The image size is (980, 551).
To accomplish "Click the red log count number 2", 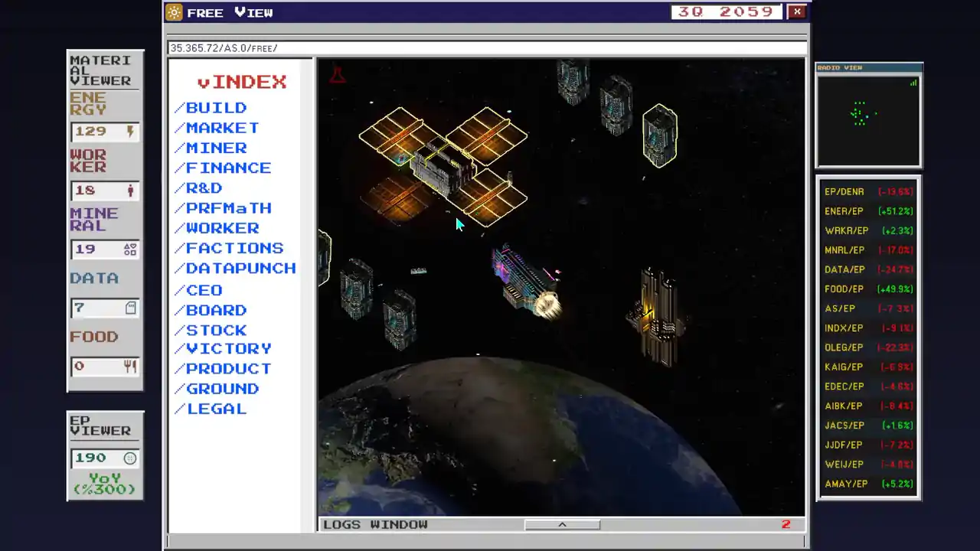I will pos(786,524).
